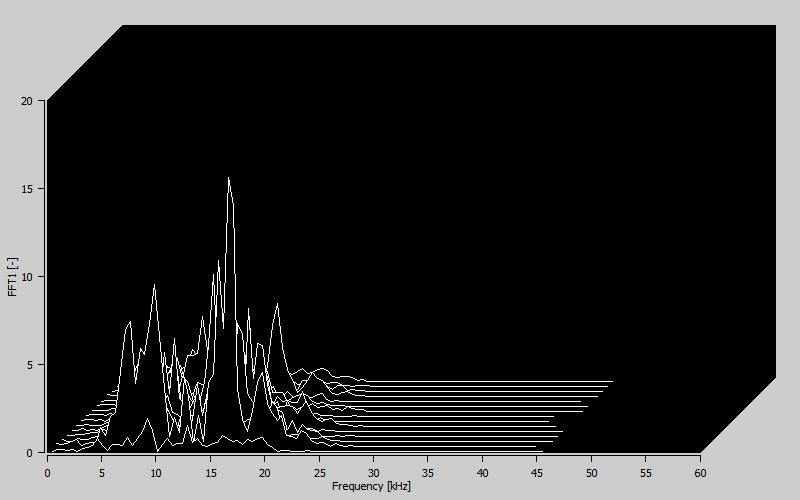The width and height of the screenshot is (800, 500).
Task: Click the 50 kHz tick label
Action: point(591,472)
